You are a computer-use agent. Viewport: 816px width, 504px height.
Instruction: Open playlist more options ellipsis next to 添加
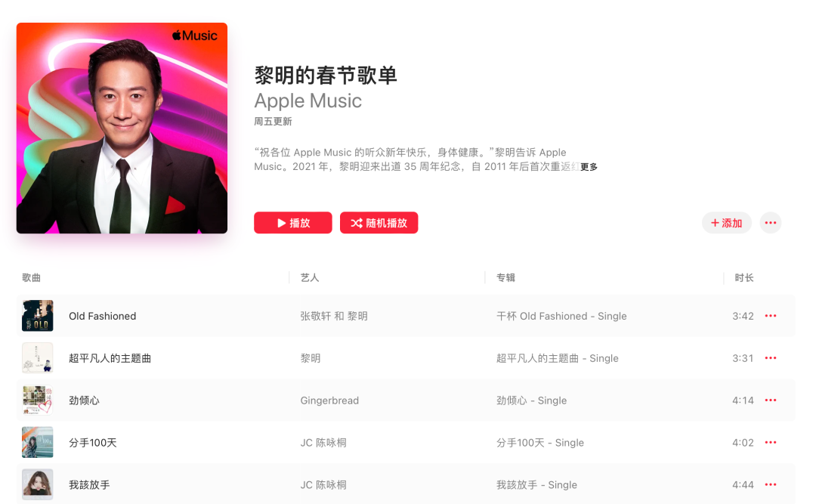click(x=771, y=223)
